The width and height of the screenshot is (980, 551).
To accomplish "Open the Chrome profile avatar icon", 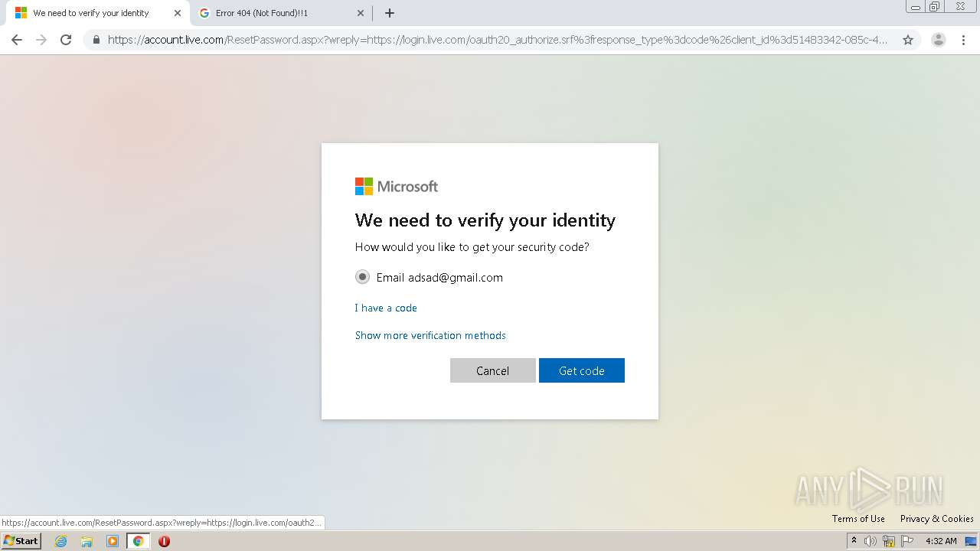I will [x=939, y=40].
